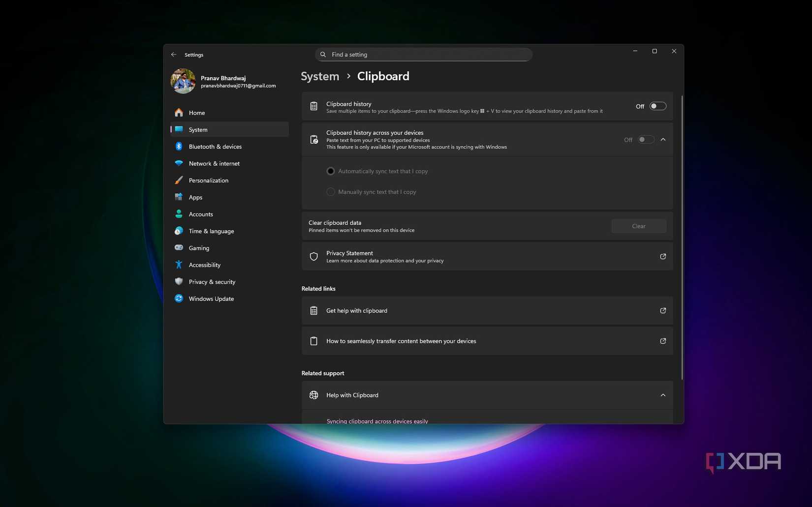Click the Privacy & security shield icon
812x507 pixels.
(179, 282)
